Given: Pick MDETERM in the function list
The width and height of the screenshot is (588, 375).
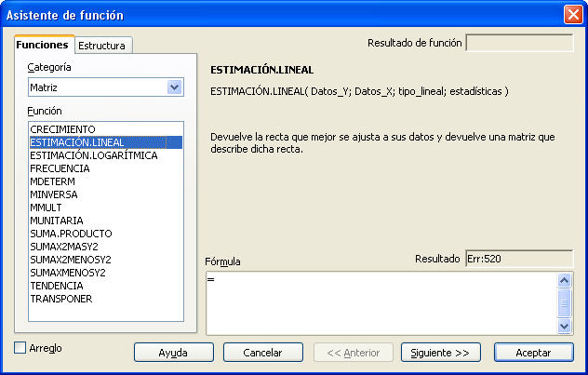Looking at the screenshot, I should [x=53, y=181].
